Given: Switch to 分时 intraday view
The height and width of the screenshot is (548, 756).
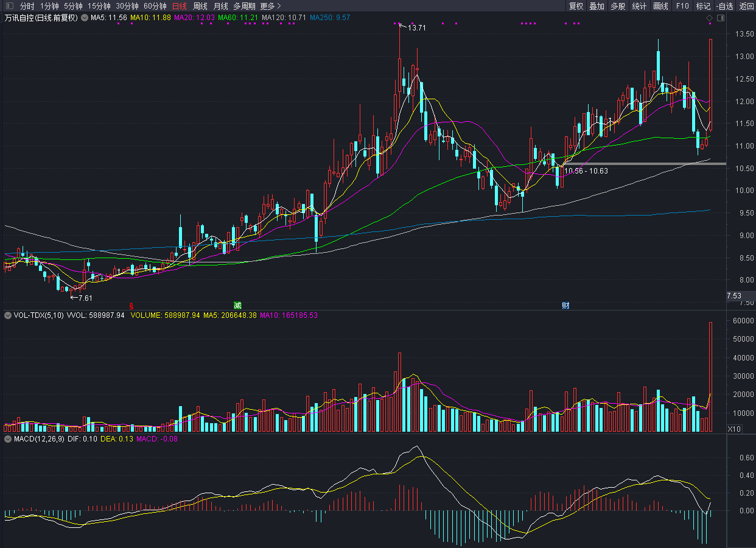Looking at the screenshot, I should point(27,6).
